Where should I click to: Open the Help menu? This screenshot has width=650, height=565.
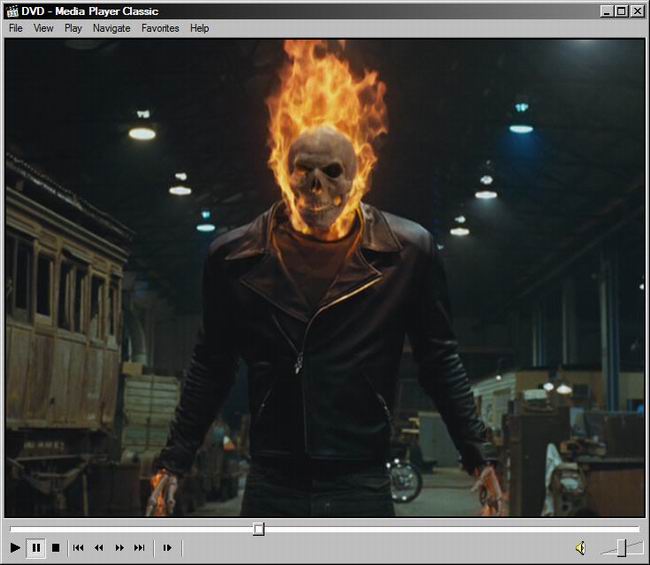199,28
